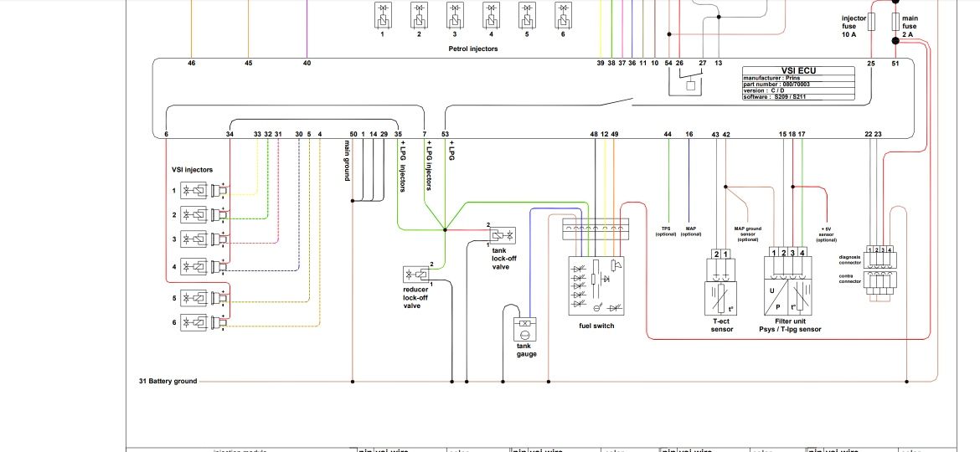Click the tank lock-off valve symbol
Viewport: 980px width, 452px height.
503,235
